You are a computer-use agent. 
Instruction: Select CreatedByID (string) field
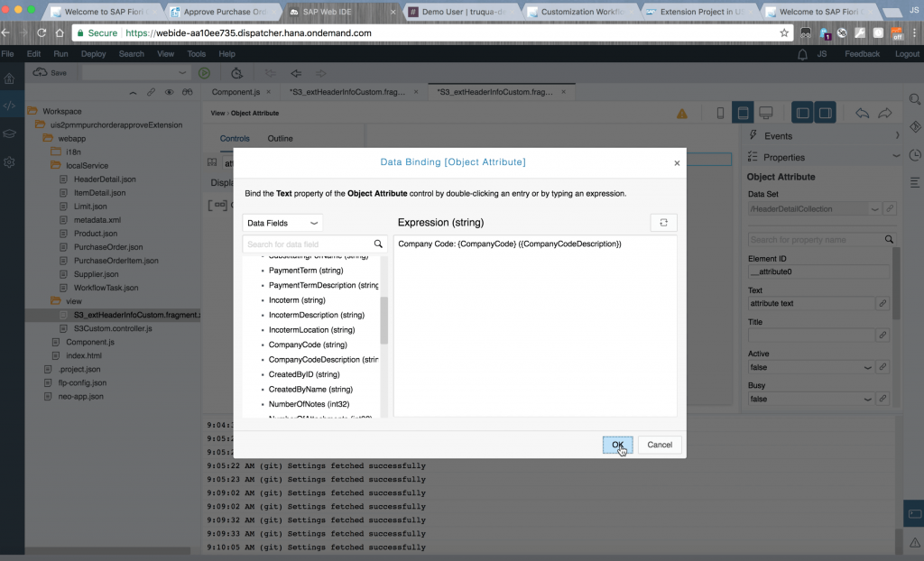[304, 374]
